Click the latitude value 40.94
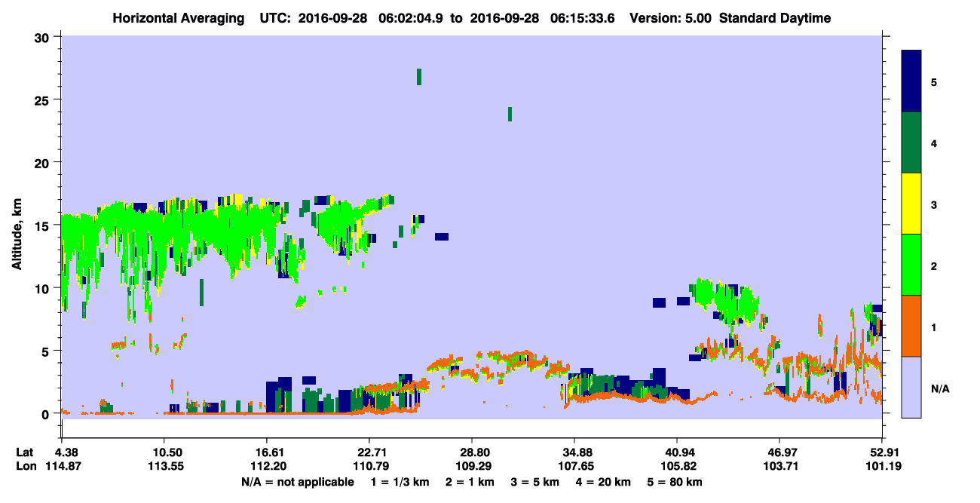Image resolution: width=980 pixels, height=503 pixels. click(x=677, y=452)
